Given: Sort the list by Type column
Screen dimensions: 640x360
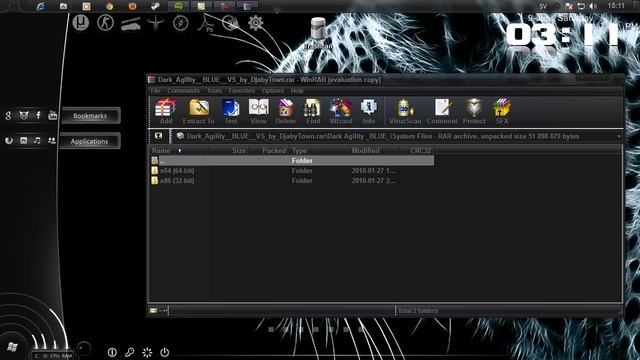Looking at the screenshot, I should click(x=299, y=151).
